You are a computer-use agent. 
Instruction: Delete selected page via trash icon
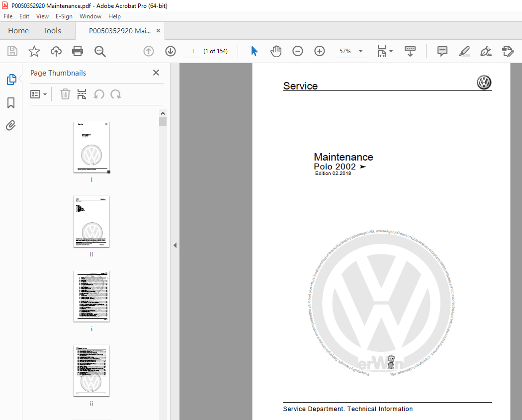pos(65,94)
